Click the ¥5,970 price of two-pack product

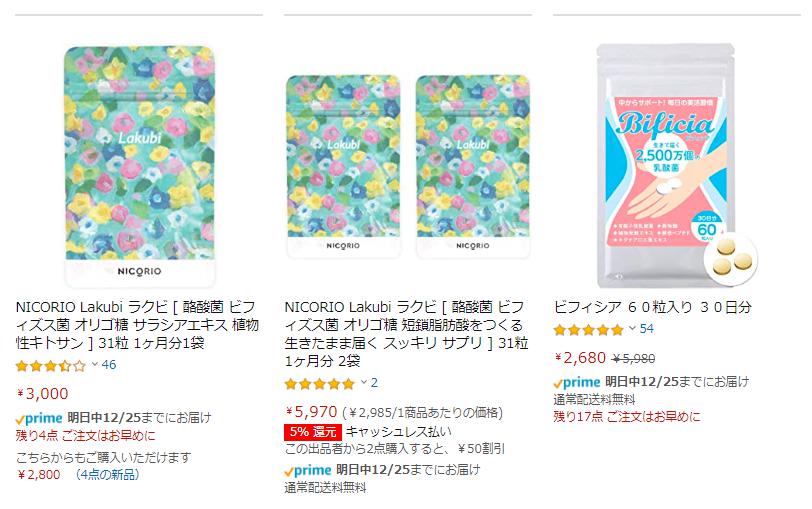coord(311,412)
